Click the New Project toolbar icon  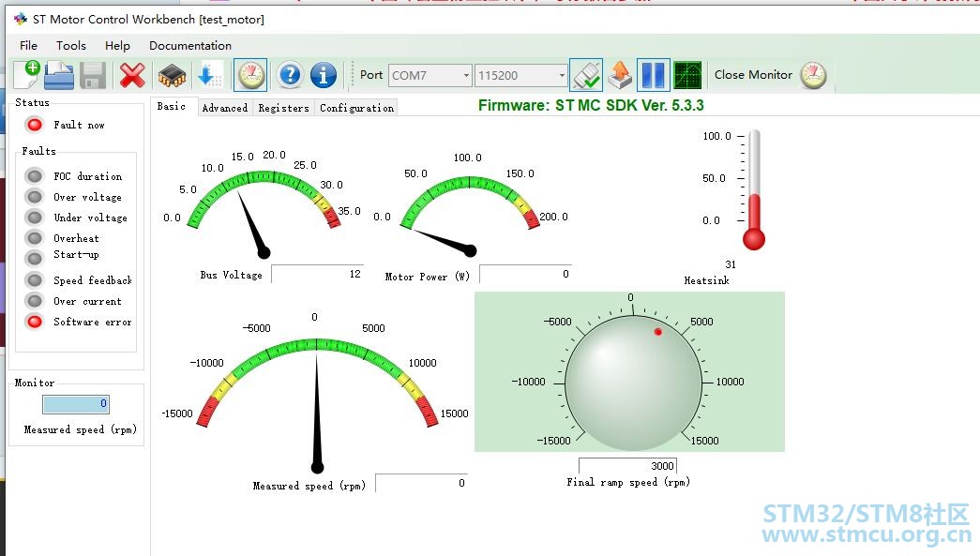coord(27,75)
